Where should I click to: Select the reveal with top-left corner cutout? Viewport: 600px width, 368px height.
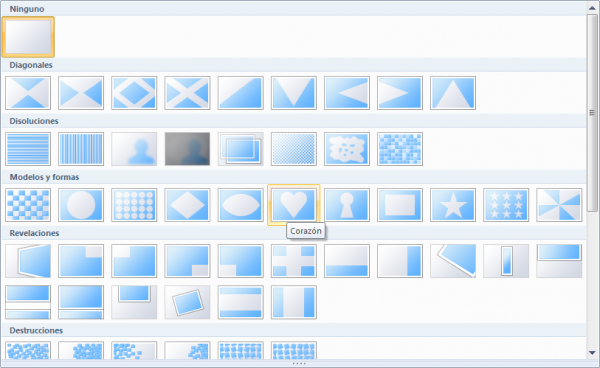tap(134, 261)
